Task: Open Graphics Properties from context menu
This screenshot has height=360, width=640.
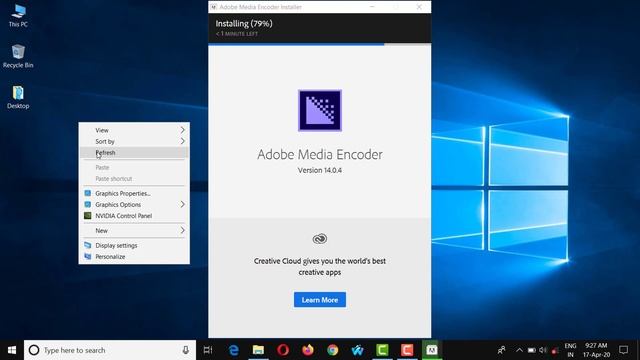Action: pos(134,193)
